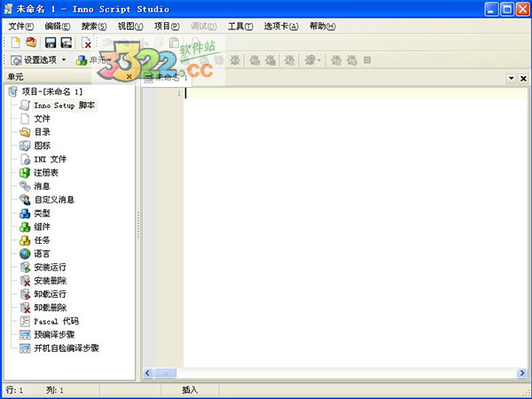Select the 文件 page icon in tree

click(25, 119)
